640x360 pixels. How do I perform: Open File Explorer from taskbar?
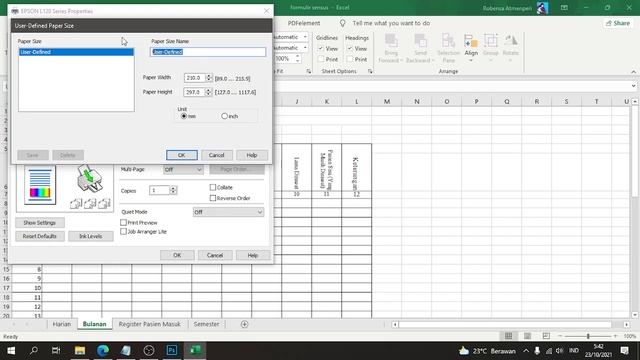80,351
